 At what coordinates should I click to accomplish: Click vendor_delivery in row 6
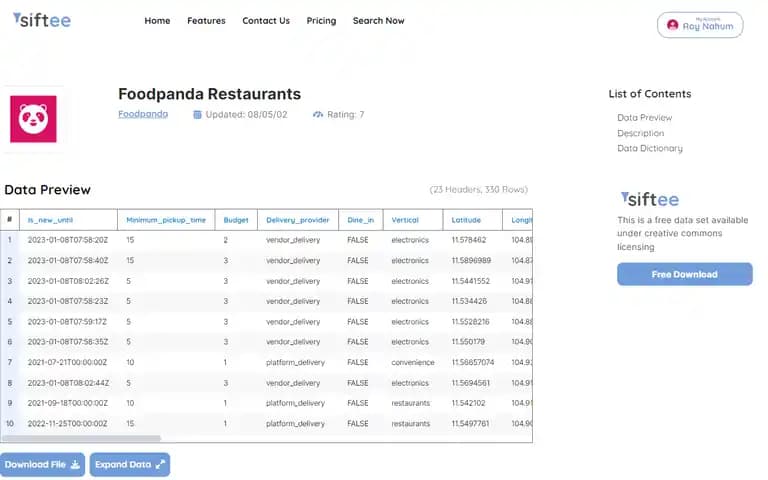coord(293,342)
